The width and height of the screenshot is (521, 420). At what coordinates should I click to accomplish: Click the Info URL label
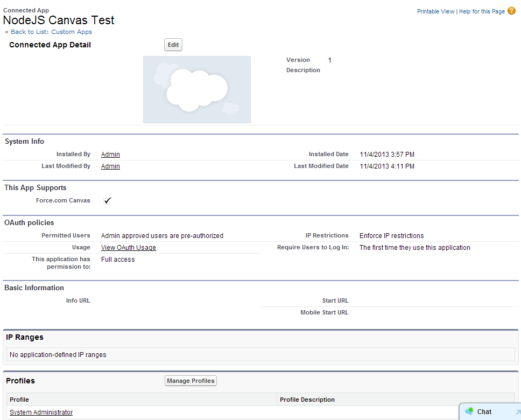78,300
